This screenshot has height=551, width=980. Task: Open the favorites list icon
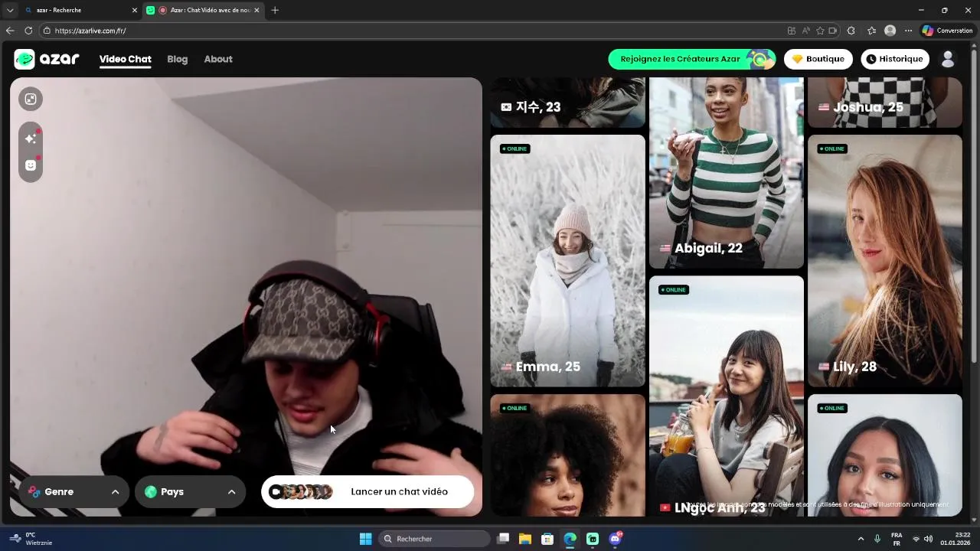pyautogui.click(x=871, y=31)
